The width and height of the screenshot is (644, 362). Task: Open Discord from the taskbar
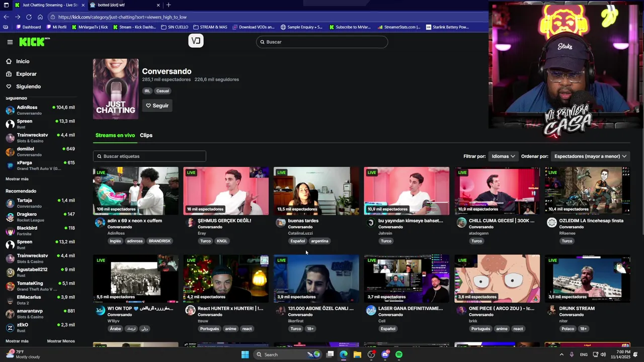pos(385,354)
